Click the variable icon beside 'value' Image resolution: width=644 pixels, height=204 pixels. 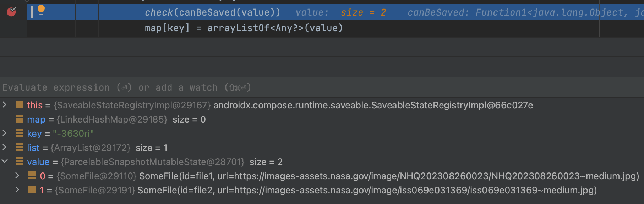(x=20, y=162)
